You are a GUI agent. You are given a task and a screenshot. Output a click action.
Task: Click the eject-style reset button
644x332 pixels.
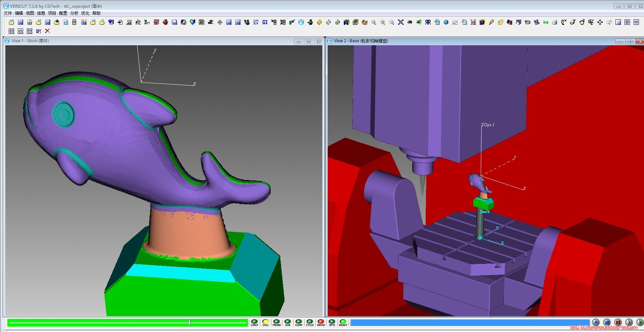coord(596,323)
